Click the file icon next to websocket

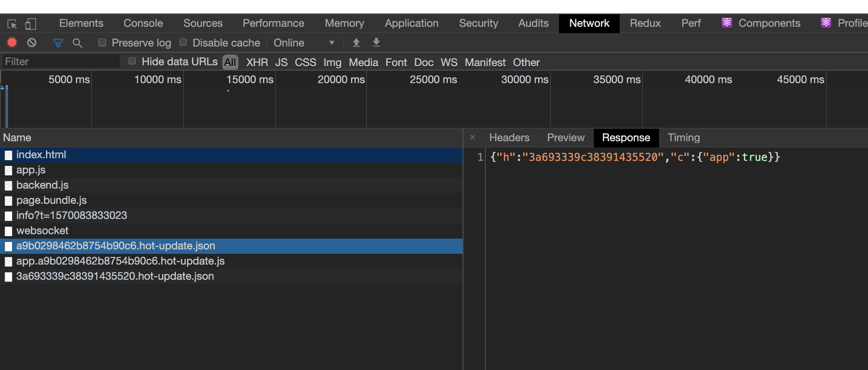8,231
